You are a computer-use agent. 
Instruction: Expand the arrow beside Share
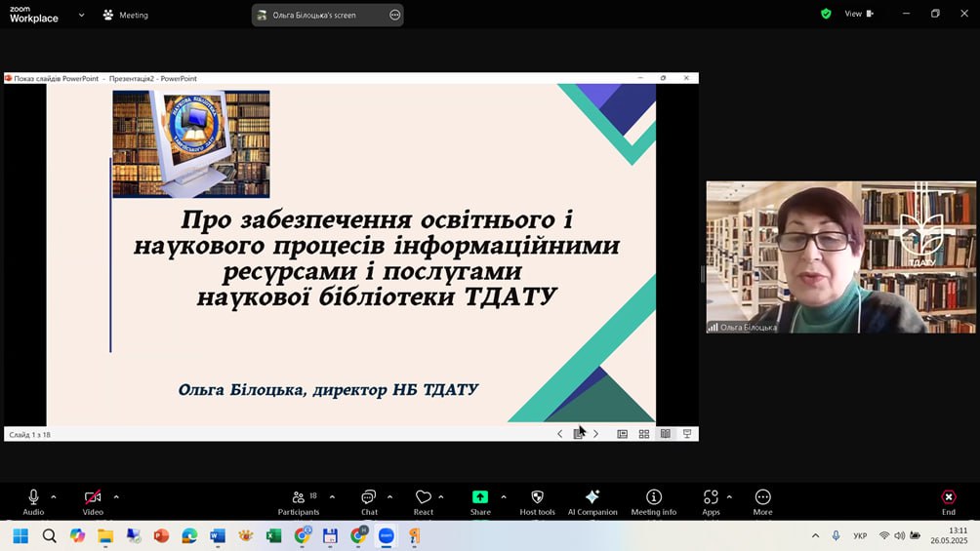point(504,497)
